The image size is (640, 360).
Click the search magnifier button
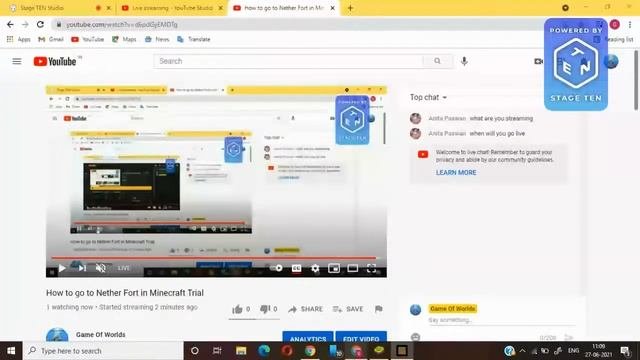point(438,61)
